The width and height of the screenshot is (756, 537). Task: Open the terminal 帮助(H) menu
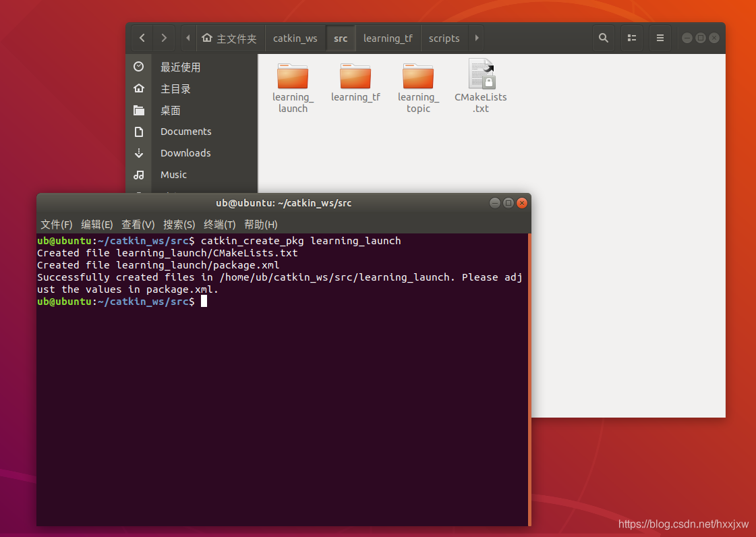point(261,225)
